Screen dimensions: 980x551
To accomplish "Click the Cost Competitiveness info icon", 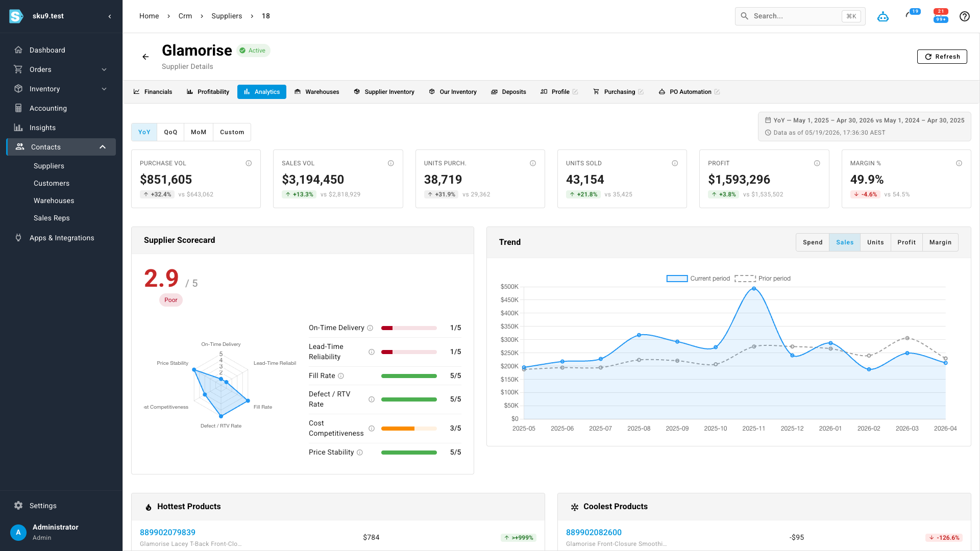I will point(372,429).
